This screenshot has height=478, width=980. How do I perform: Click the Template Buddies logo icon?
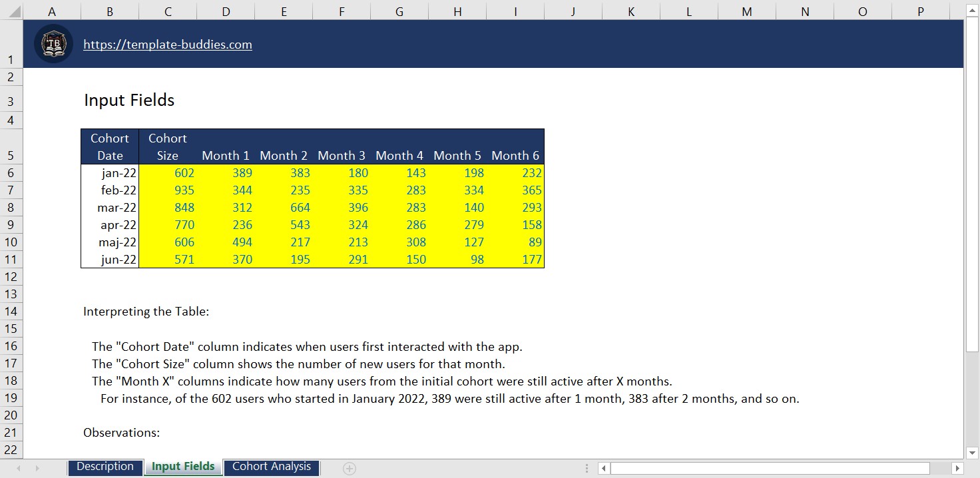click(x=53, y=43)
